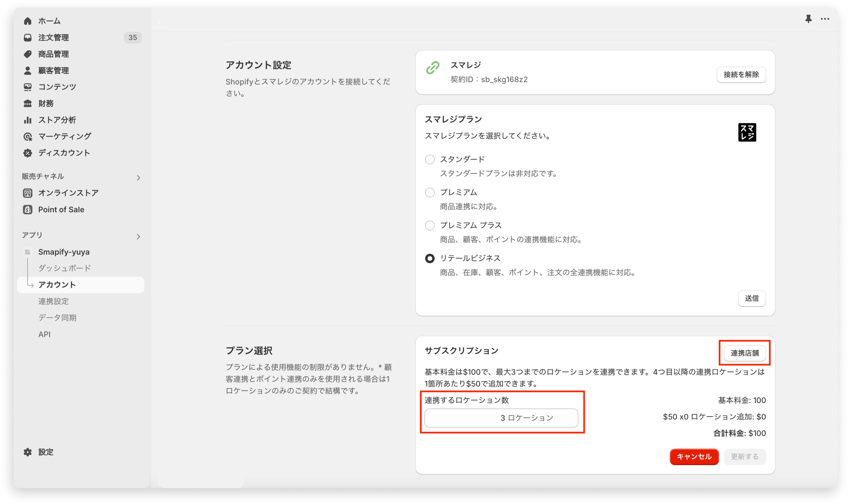Open 商品管理 in the sidebar

click(53, 54)
